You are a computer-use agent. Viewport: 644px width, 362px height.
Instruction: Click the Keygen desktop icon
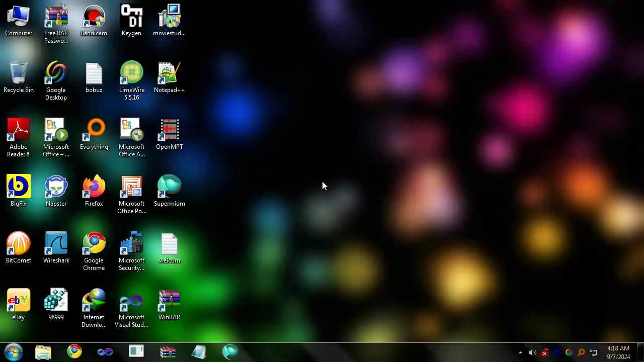click(131, 21)
